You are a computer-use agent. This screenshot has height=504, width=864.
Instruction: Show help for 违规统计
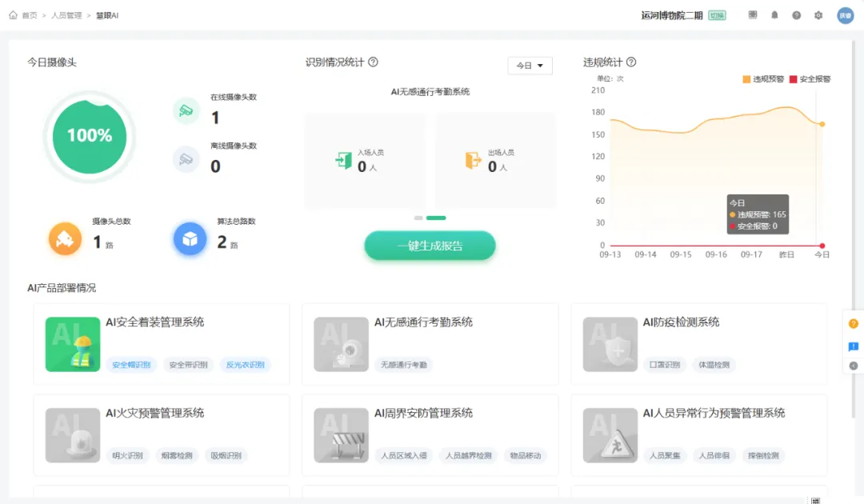[x=631, y=62]
